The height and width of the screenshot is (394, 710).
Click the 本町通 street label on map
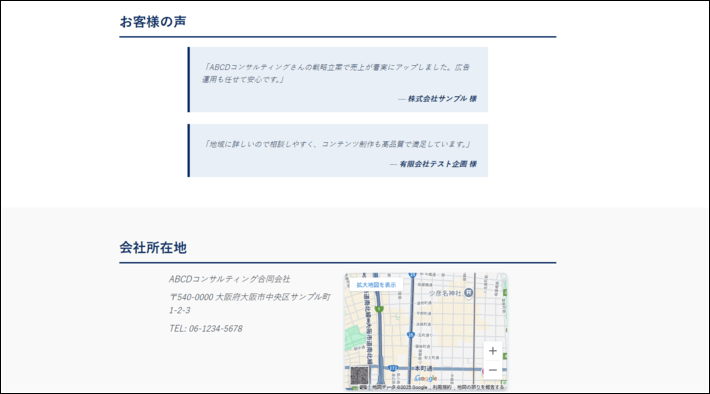coord(423,369)
